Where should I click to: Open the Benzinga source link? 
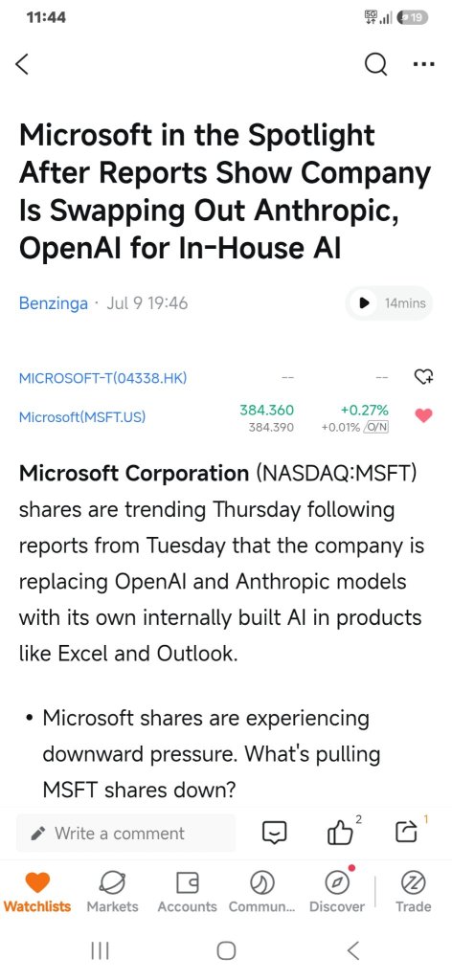(53, 303)
